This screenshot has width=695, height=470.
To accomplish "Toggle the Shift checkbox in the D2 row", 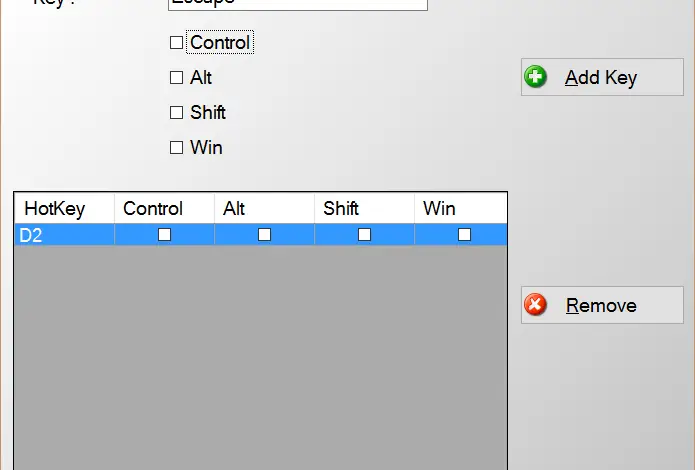I will click(x=365, y=235).
